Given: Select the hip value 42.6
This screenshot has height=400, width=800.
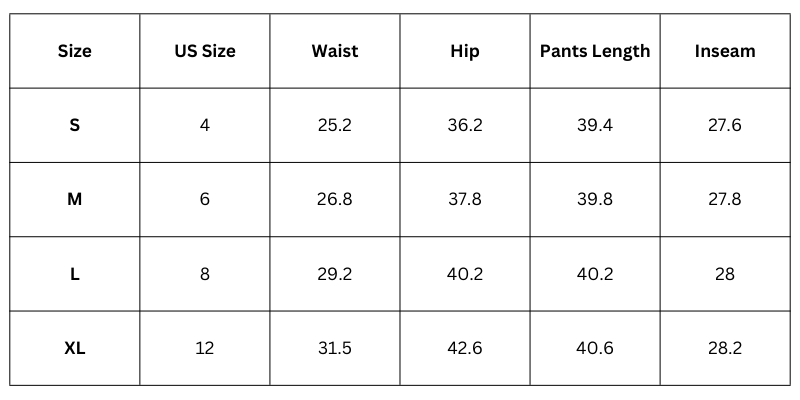Looking at the screenshot, I should click(464, 348).
